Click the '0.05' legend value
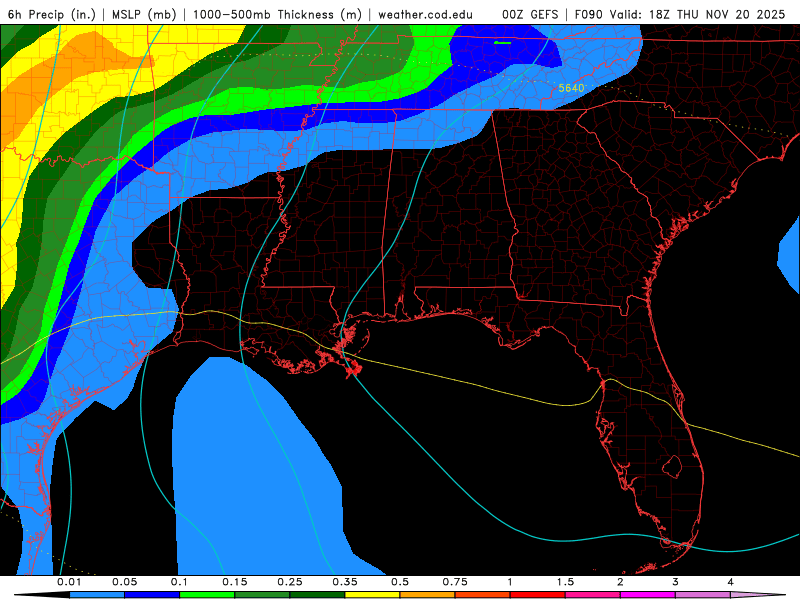800x600 pixels. (x=124, y=582)
